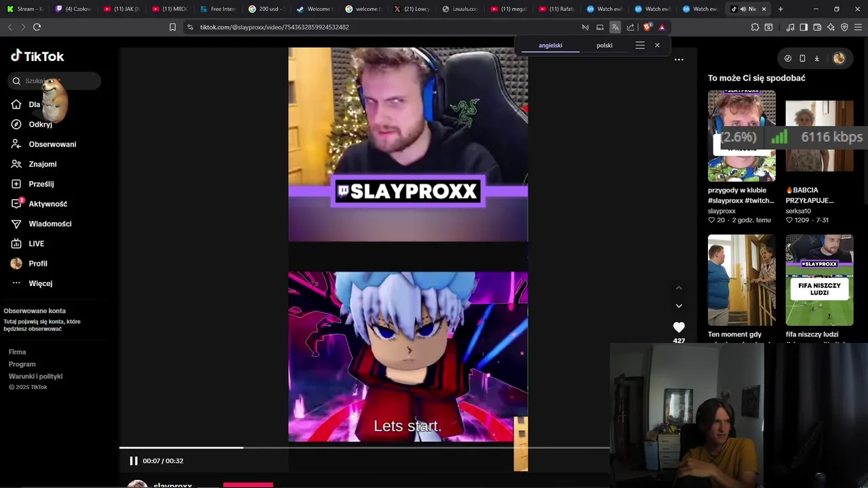Go to next video with down chevron

pyautogui.click(x=679, y=306)
